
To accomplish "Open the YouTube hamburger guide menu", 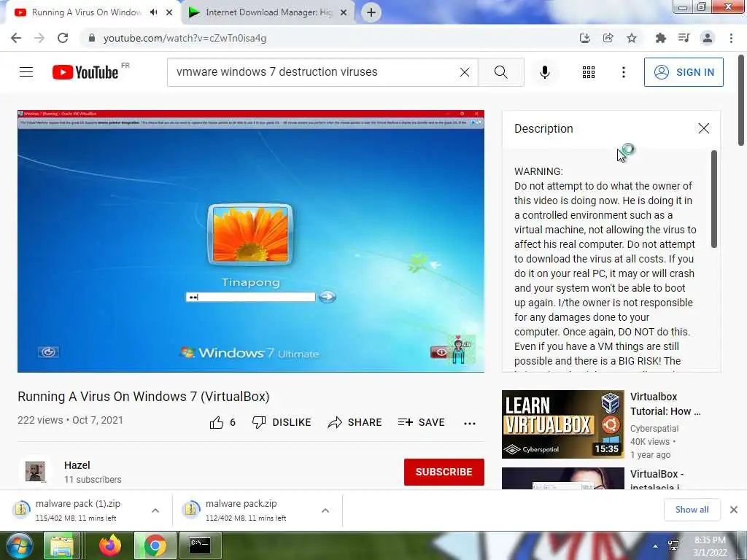I will tap(26, 72).
